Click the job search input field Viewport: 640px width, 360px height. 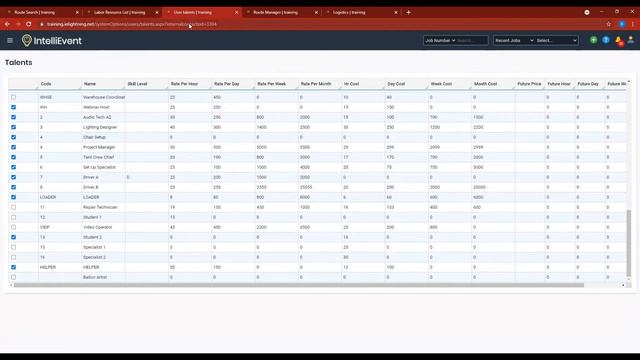(x=472, y=40)
